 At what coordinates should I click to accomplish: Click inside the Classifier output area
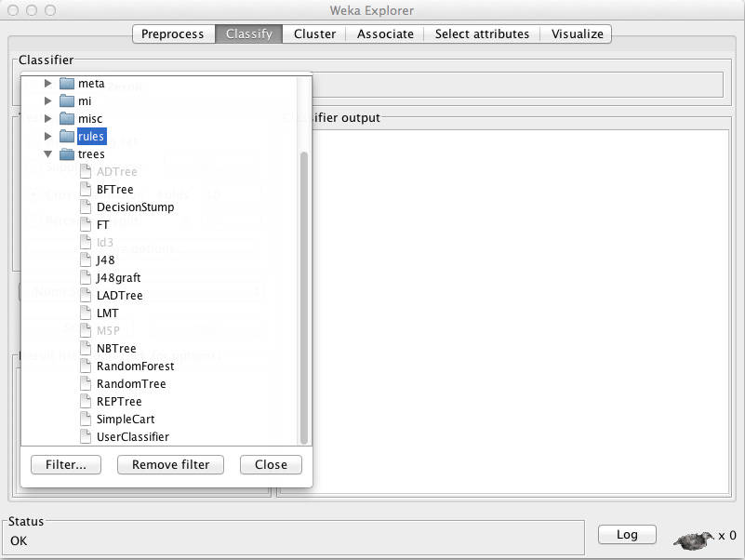[x=521, y=312]
